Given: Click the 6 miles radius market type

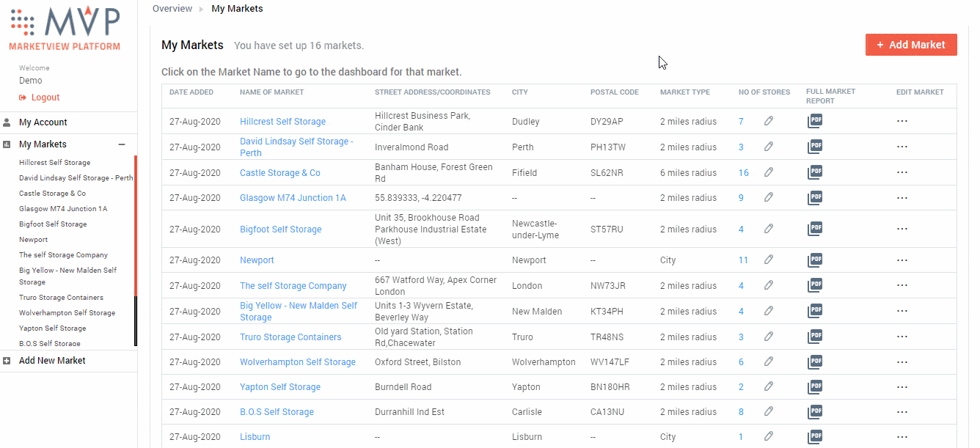Looking at the screenshot, I should point(688,173).
